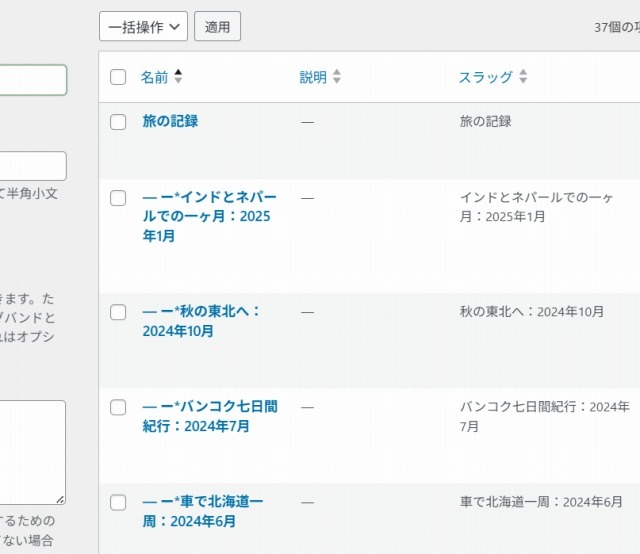Sort the table by 名前 header
The image size is (640, 554).
(154, 77)
